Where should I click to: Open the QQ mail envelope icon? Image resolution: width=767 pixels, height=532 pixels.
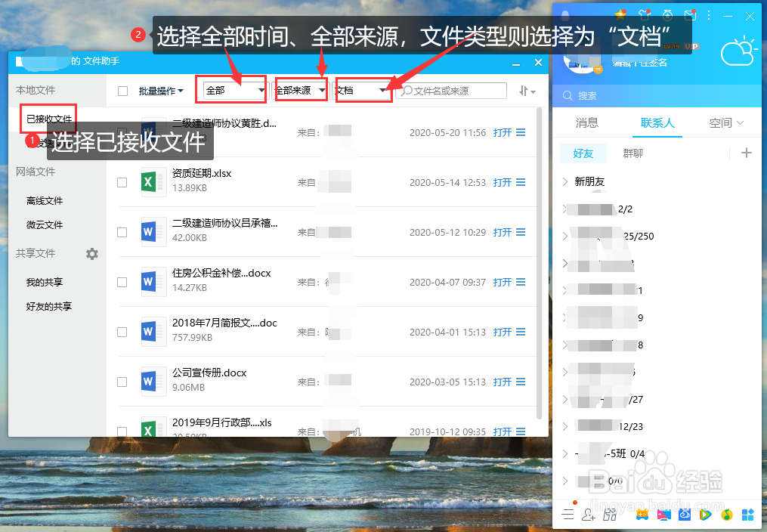click(x=690, y=14)
